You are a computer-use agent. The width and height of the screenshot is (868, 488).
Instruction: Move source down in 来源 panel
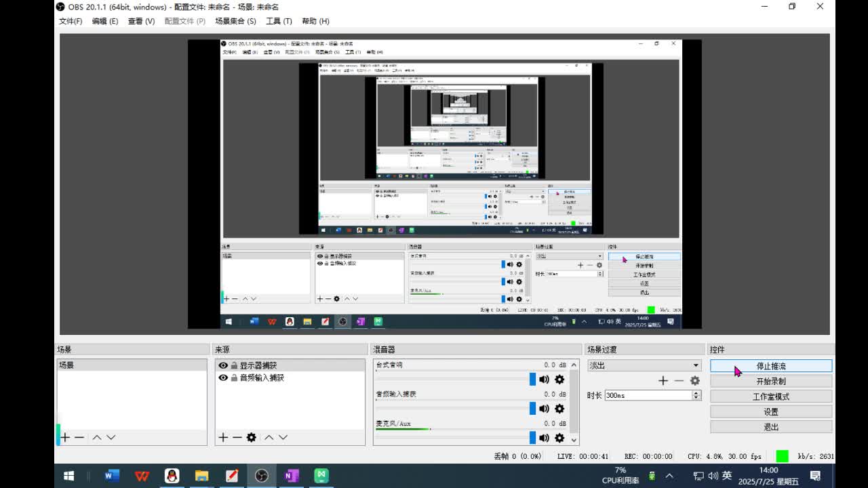click(283, 438)
